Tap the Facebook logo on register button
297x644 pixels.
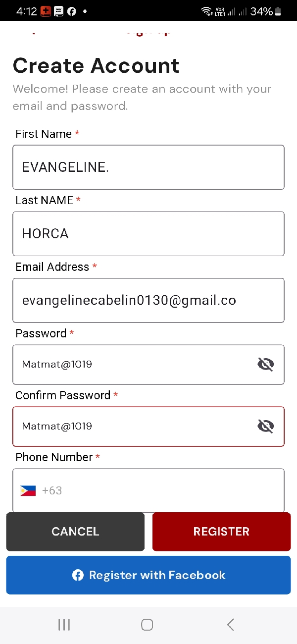pyautogui.click(x=78, y=575)
